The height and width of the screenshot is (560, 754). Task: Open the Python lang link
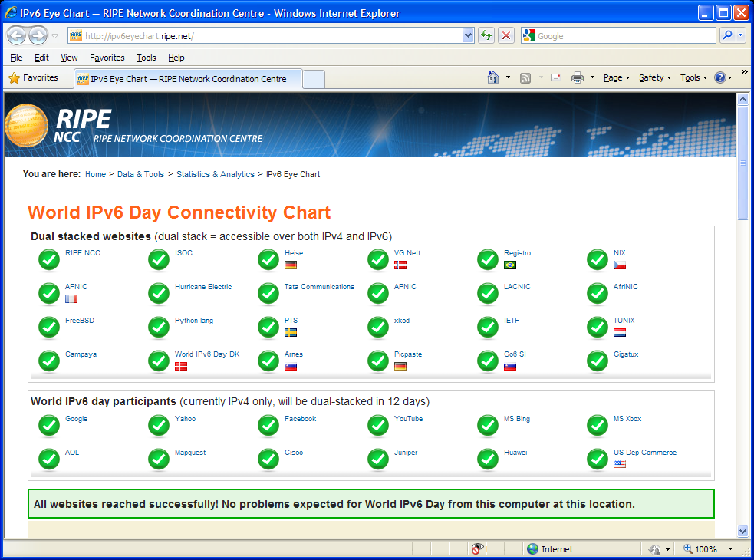194,321
